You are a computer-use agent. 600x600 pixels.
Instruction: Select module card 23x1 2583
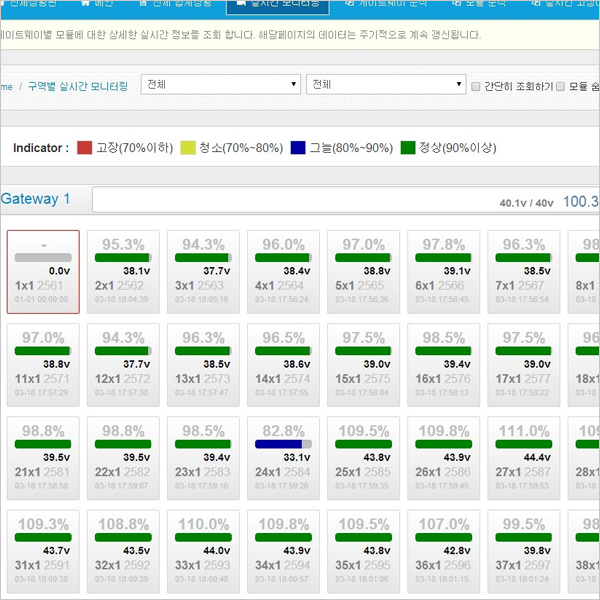(x=203, y=458)
